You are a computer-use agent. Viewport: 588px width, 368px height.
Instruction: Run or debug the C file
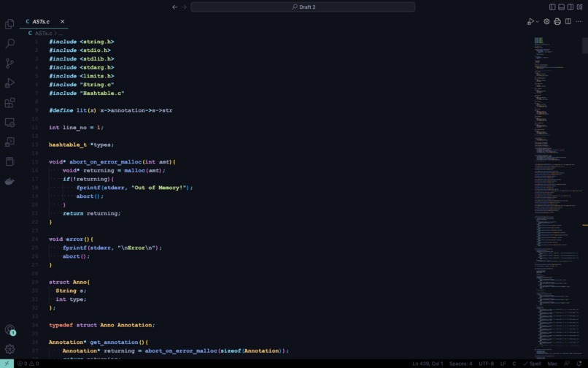(x=530, y=22)
